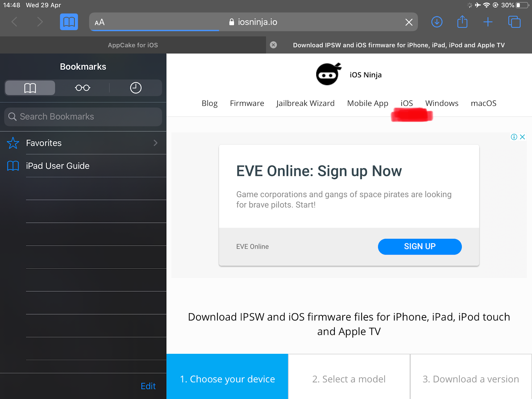
Task: Open the Downloads list icon
Action: pyautogui.click(x=437, y=22)
